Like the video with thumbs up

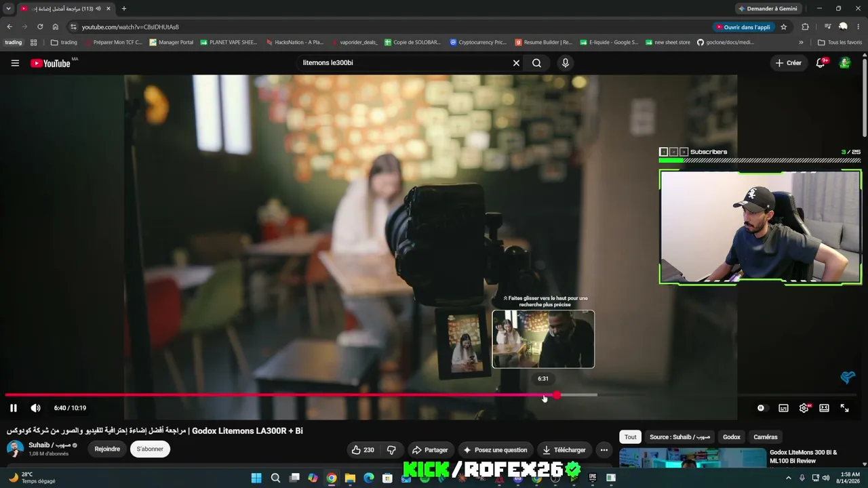click(363, 450)
